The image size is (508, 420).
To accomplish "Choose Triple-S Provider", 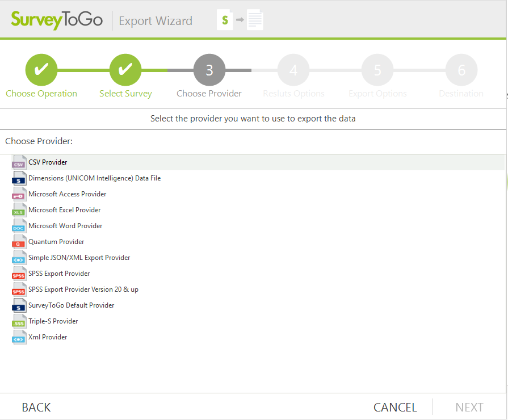I will pos(53,321).
